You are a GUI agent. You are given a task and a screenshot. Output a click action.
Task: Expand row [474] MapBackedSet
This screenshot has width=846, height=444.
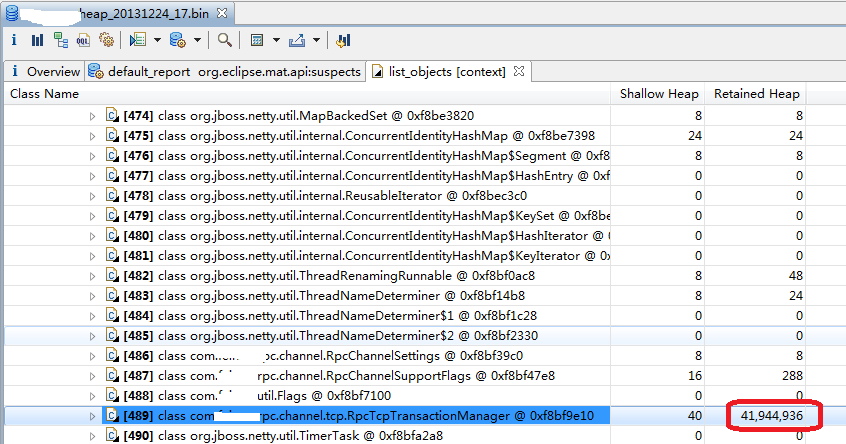pos(92,116)
